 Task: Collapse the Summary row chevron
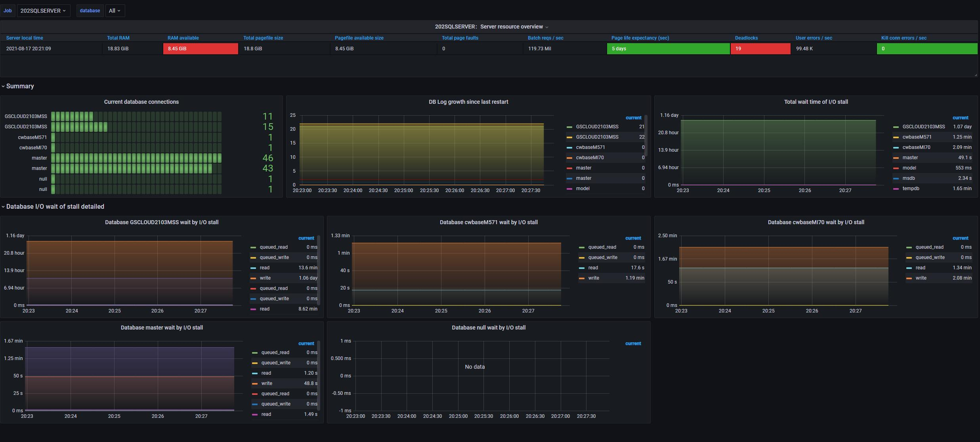(x=3, y=86)
